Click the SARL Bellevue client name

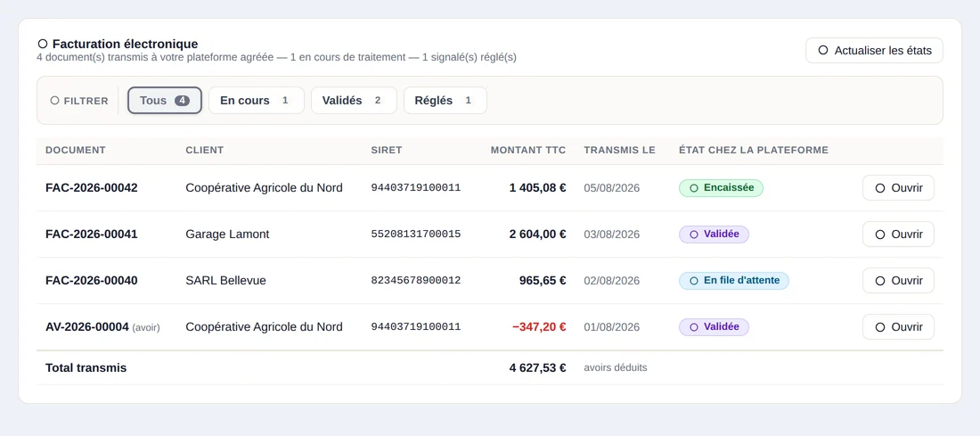tap(225, 280)
